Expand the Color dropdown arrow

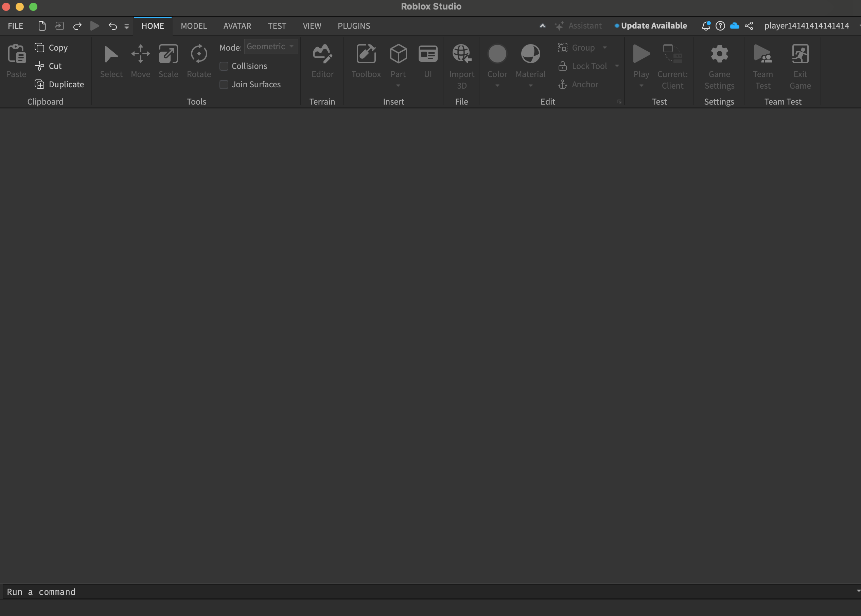tap(497, 86)
